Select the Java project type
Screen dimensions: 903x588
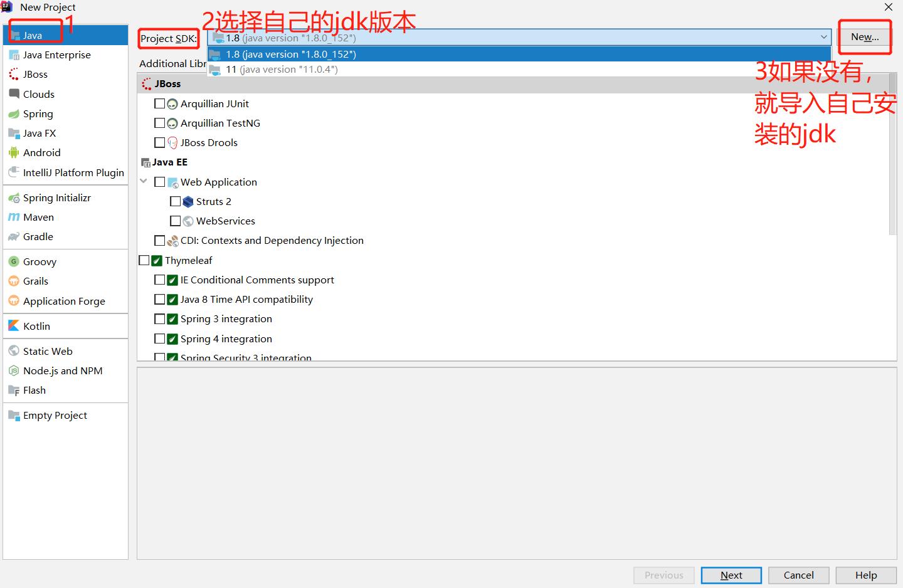65,35
